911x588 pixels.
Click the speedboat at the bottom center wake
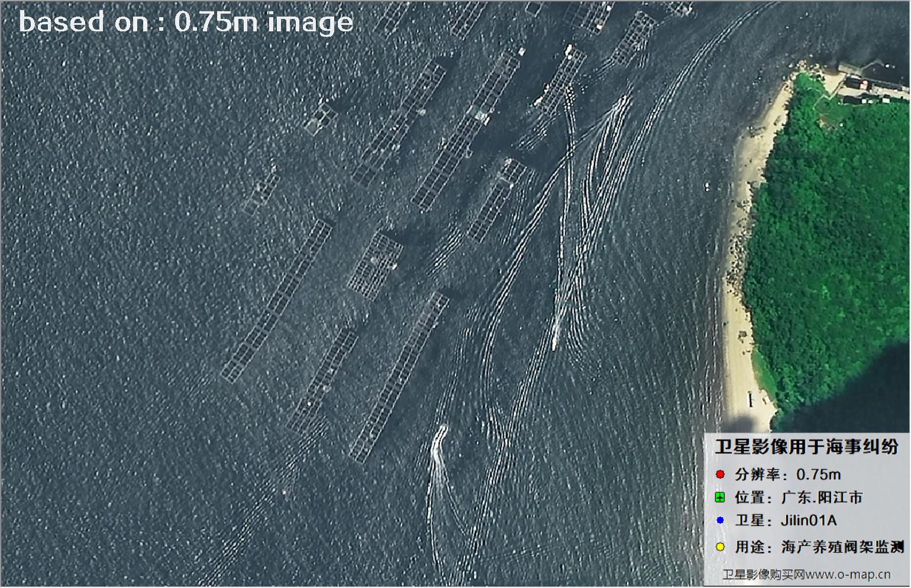pyautogui.click(x=438, y=444)
